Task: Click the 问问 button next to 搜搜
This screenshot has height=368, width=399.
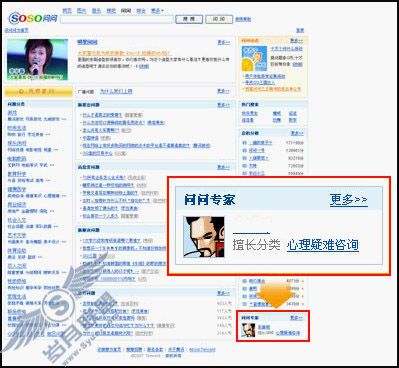Action: click(x=219, y=19)
